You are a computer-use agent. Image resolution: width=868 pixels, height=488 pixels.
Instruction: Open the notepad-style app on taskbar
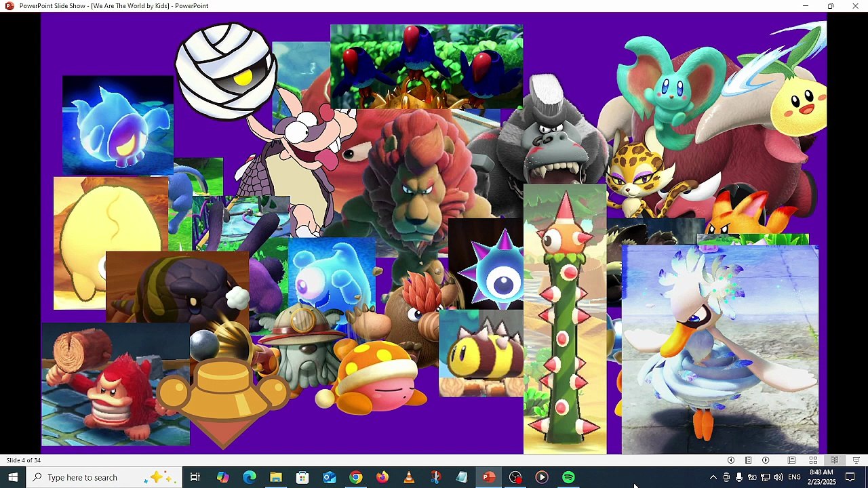(x=462, y=477)
